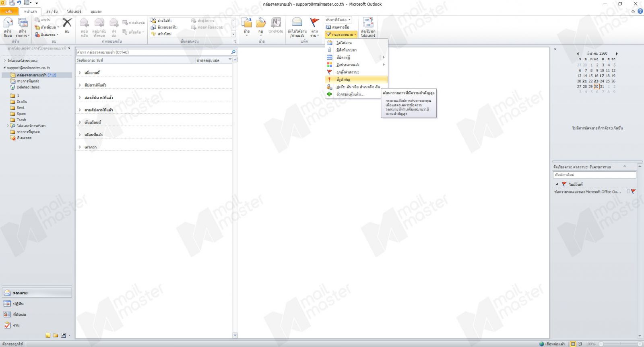This screenshot has height=347, width=644.
Task: Collapse the folder navigation pane with its chevron
Action: pyautogui.click(x=69, y=48)
